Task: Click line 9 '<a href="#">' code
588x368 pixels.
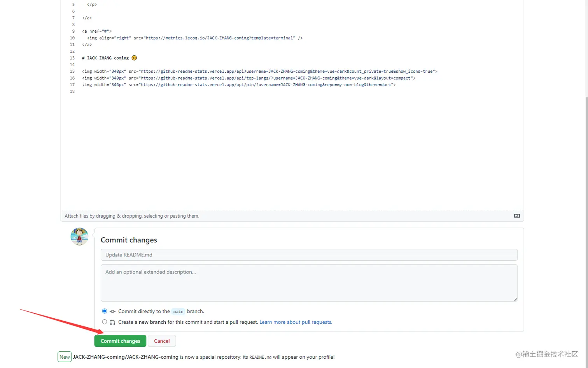Action: click(97, 31)
